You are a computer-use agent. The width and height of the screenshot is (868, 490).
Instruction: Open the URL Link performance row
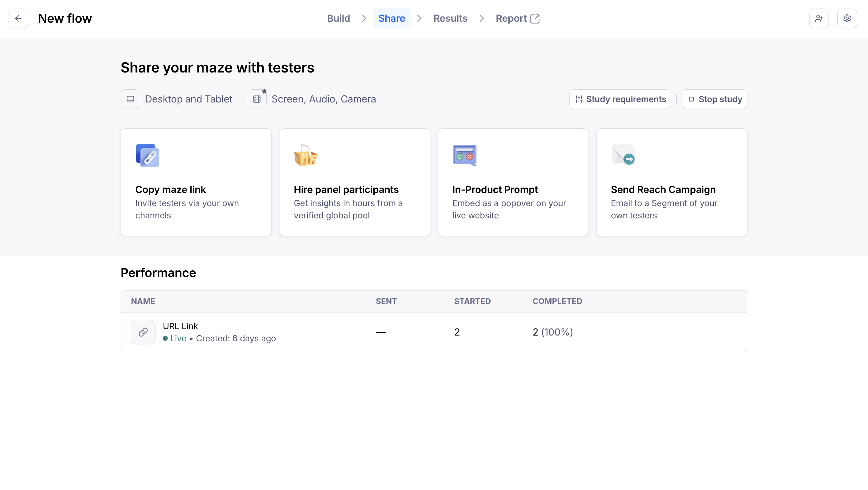click(433, 332)
